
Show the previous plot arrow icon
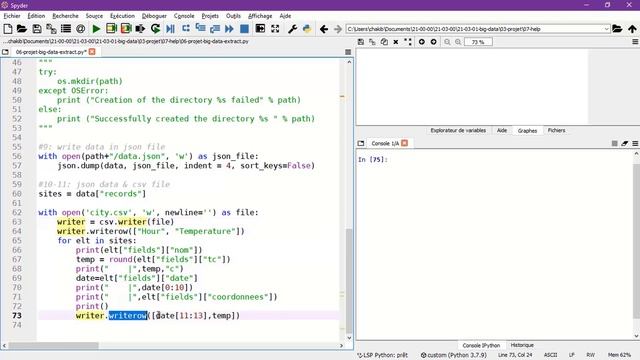(422, 42)
